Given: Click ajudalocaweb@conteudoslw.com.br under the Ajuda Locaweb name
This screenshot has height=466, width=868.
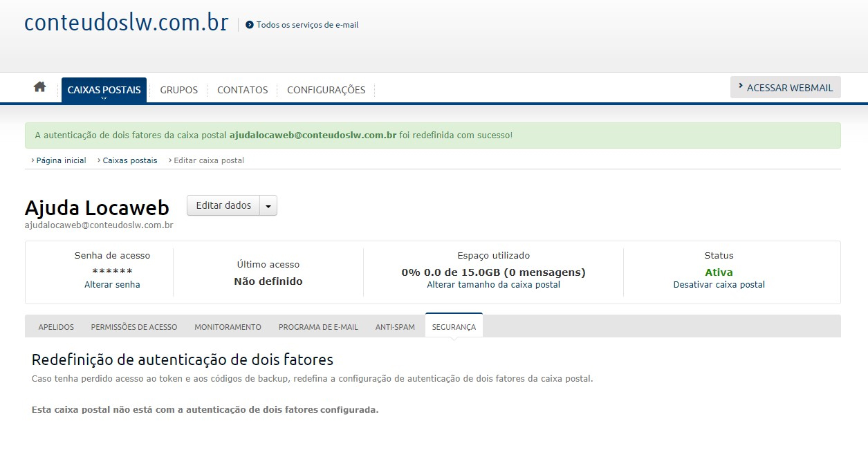Looking at the screenshot, I should click(x=99, y=225).
